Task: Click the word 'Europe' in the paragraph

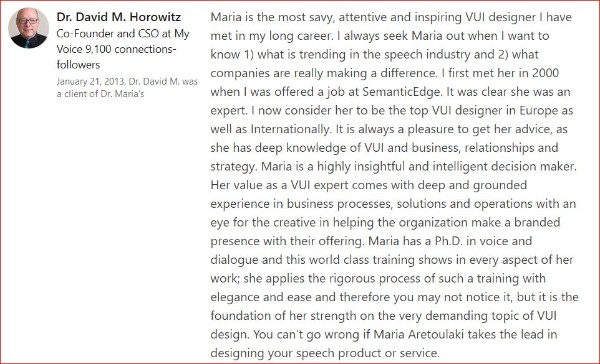Action: [x=538, y=111]
